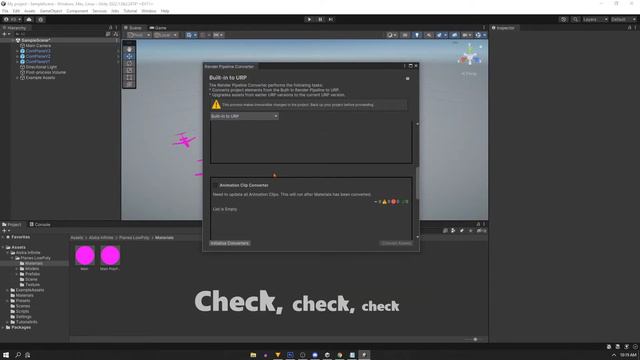Viewport: 640px width, 360px height.
Task: Click the converter dialog help icon
Action: 407,78
